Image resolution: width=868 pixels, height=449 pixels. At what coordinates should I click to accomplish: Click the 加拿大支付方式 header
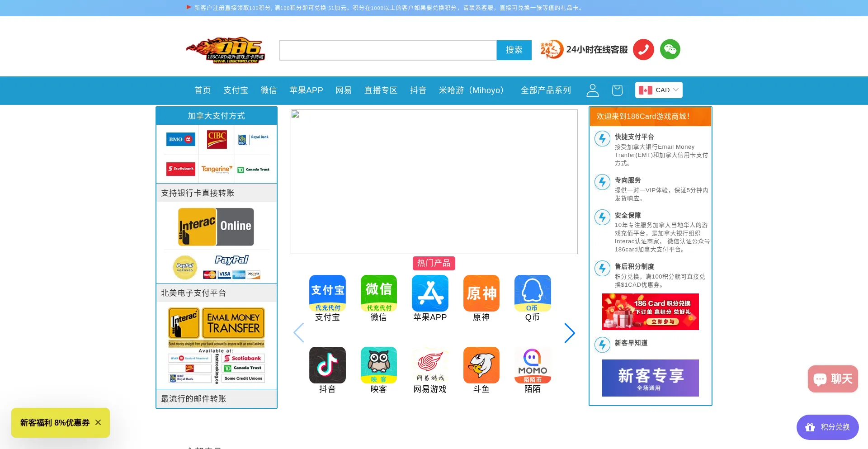click(216, 116)
